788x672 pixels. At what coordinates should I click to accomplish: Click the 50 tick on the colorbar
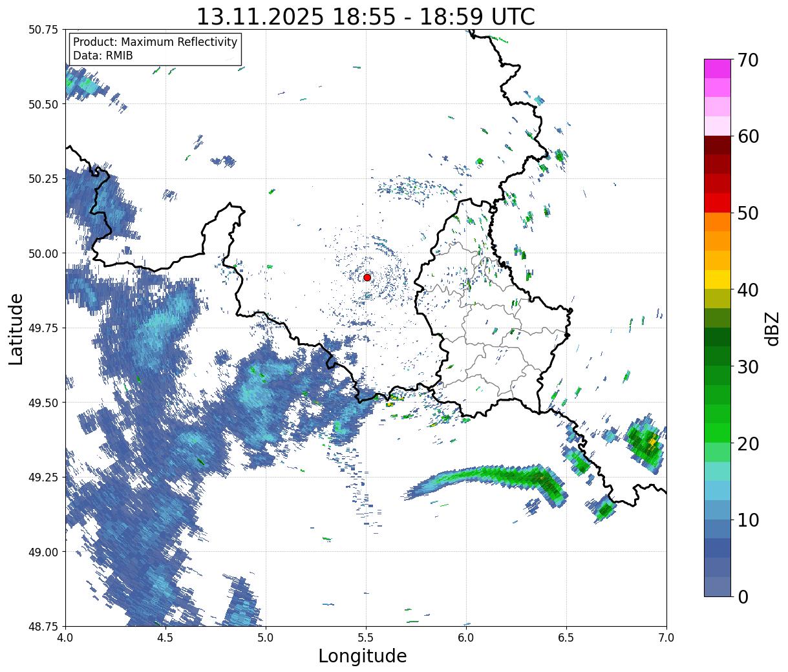point(747,213)
